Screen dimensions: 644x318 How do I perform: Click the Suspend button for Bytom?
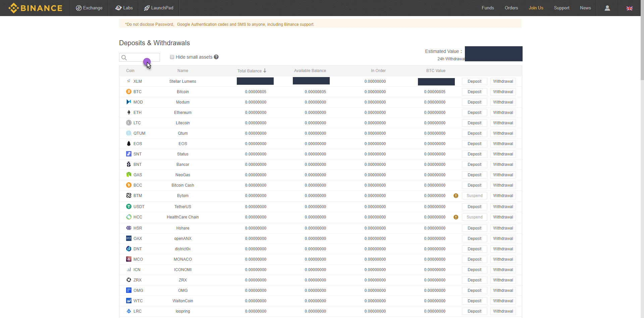474,196
